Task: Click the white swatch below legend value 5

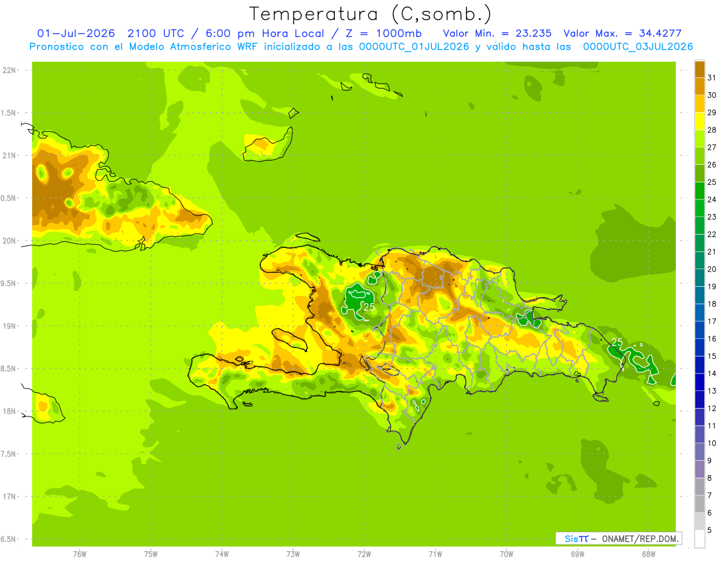Action: (700, 539)
